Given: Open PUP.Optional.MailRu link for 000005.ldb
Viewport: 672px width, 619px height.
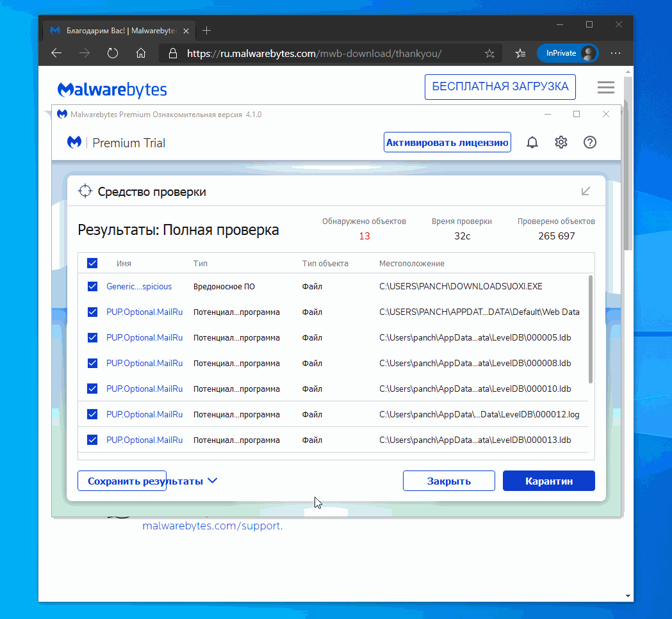Looking at the screenshot, I should pos(144,337).
